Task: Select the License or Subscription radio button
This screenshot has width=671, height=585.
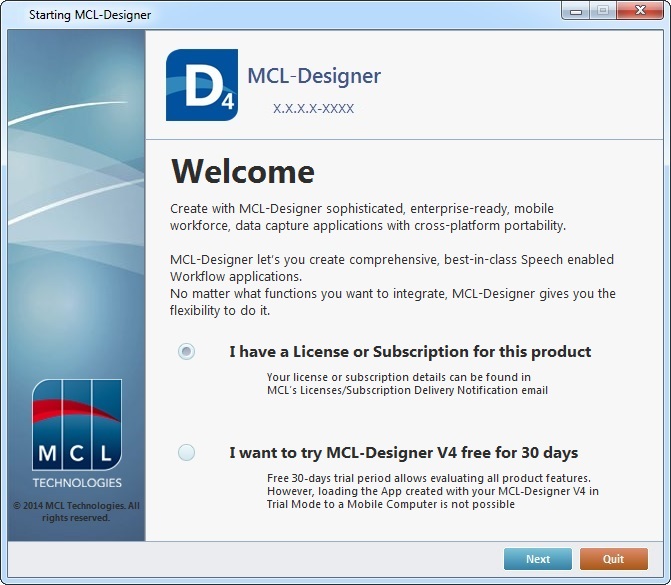Action: (186, 351)
